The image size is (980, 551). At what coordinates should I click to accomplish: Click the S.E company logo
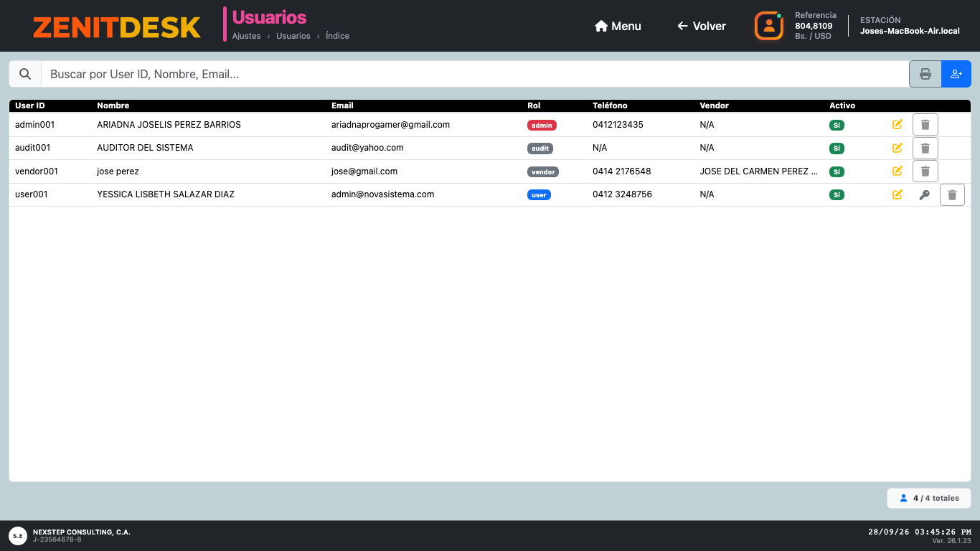coord(18,535)
